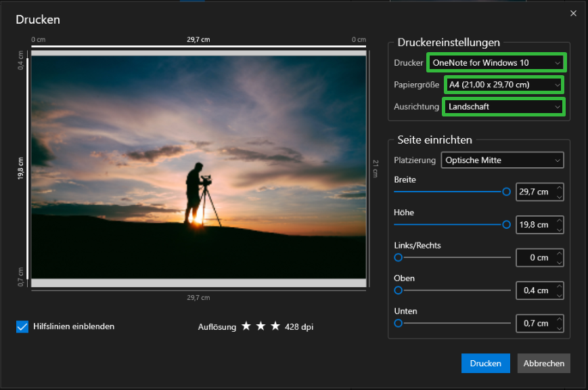Decrease Links/Rechts with down arrow
Screen dimensions: 588x390
pos(559,263)
